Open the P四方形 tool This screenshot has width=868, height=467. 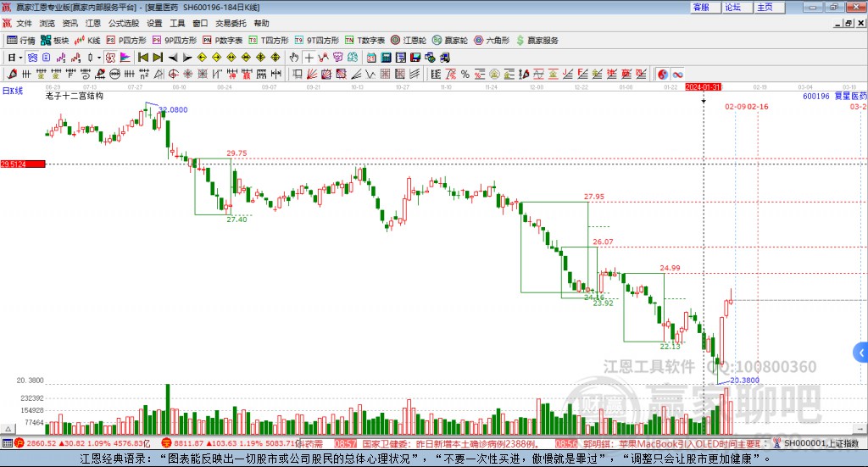pyautogui.click(x=126, y=41)
